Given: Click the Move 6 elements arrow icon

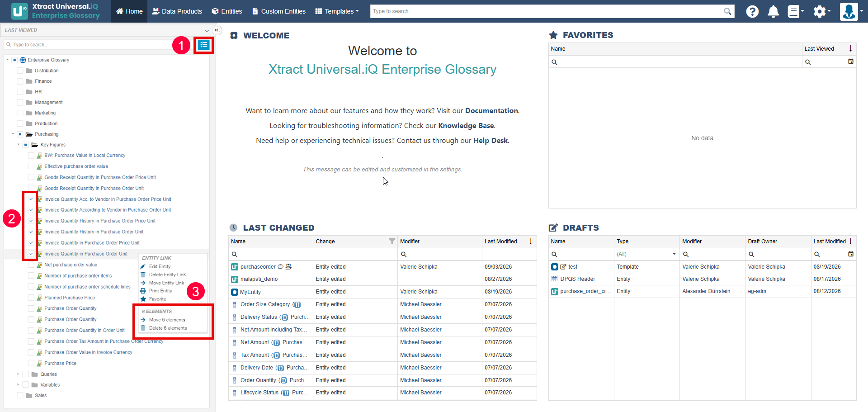Looking at the screenshot, I should [x=143, y=320].
